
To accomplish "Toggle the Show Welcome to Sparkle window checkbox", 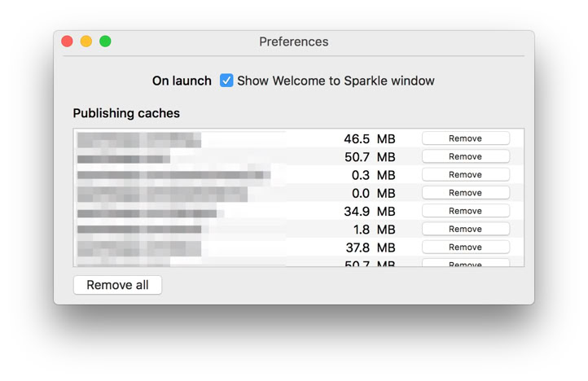I will pyautogui.click(x=226, y=81).
